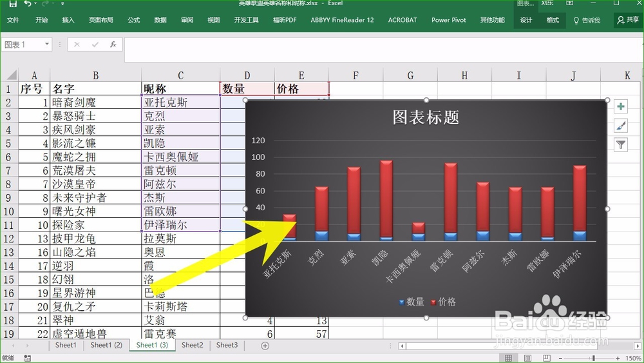
Task: Open the 福昕PDF ribbon tab
Action: [x=285, y=20]
